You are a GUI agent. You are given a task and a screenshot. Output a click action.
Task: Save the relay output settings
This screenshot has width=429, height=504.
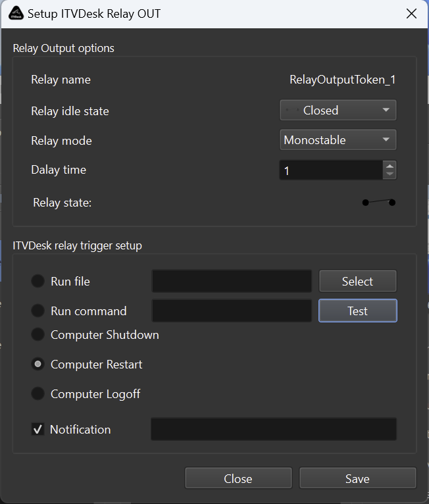357,478
